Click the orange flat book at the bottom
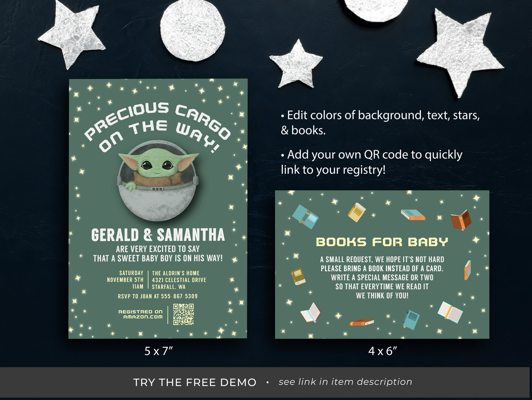Screen dimensions: 532x400 pyautogui.click(x=362, y=323)
